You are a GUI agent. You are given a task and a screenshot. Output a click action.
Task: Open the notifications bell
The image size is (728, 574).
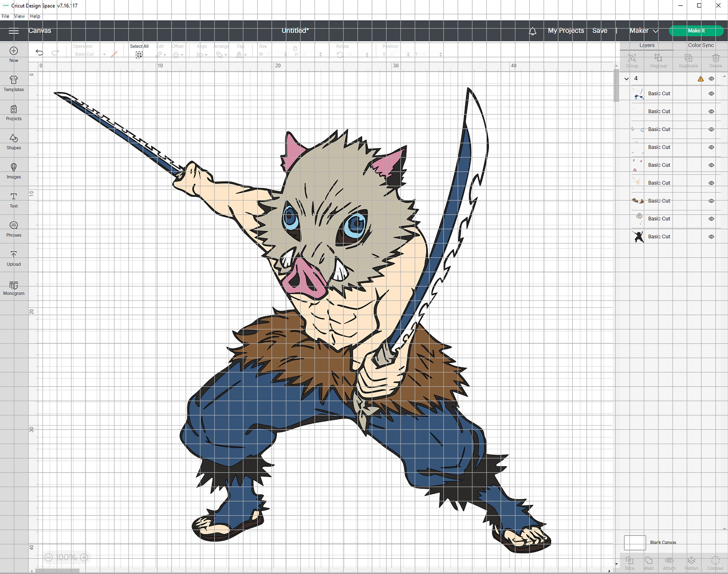pyautogui.click(x=533, y=31)
